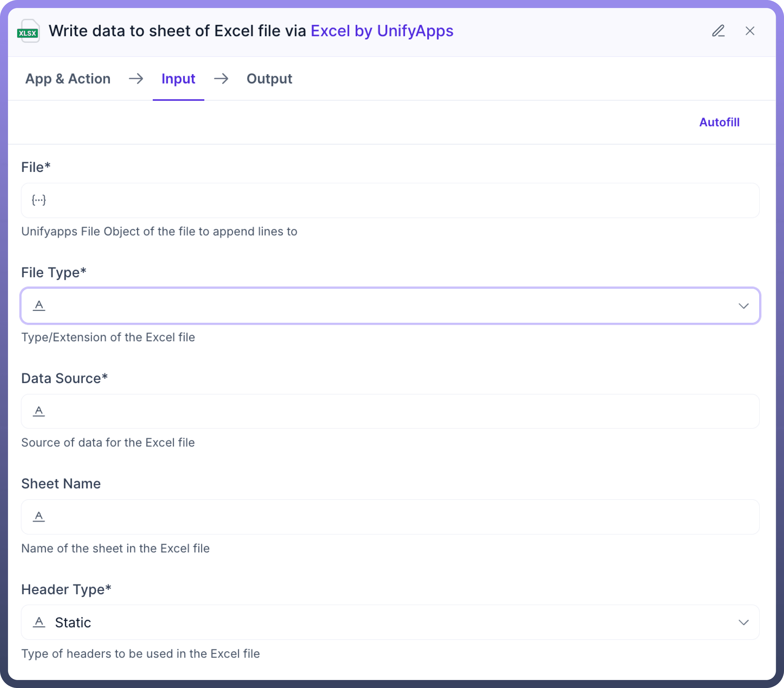This screenshot has width=784, height=688.
Task: Click text type icon beside Static value
Action: (x=39, y=622)
